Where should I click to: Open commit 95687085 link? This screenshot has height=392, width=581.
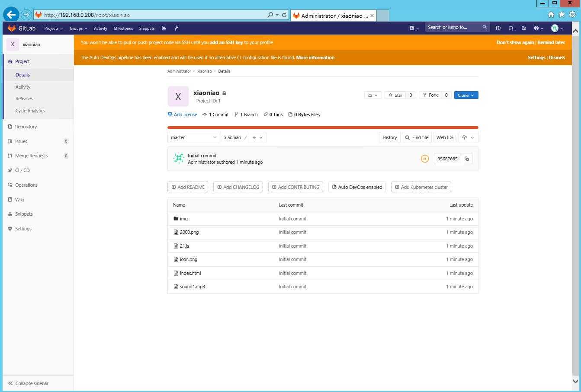tap(447, 159)
